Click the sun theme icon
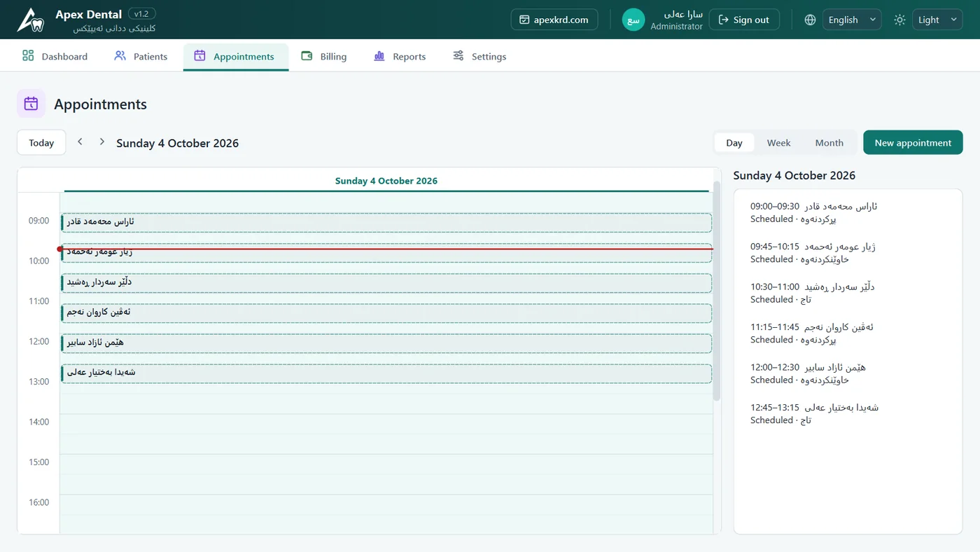Screen dimensions: 980x552 (x=899, y=20)
